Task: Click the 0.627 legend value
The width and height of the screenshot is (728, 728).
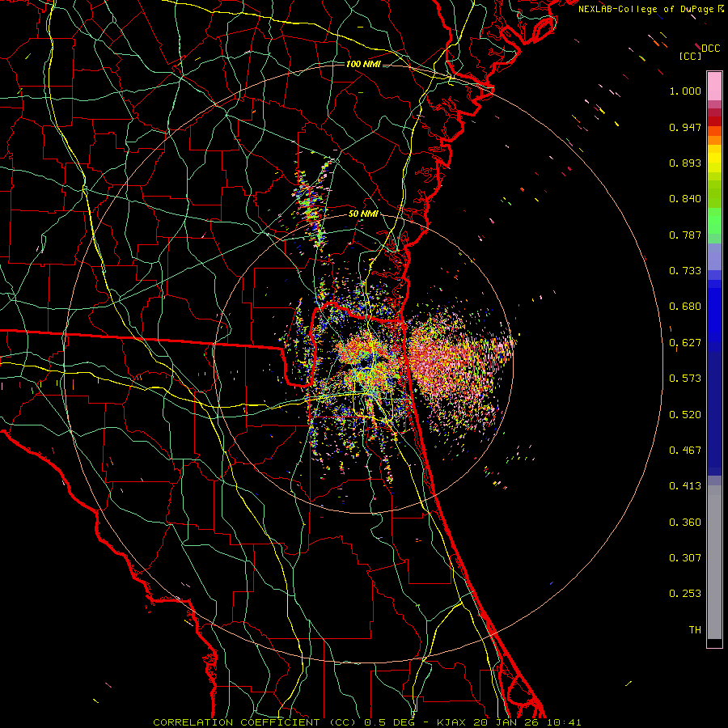Action: (x=685, y=343)
